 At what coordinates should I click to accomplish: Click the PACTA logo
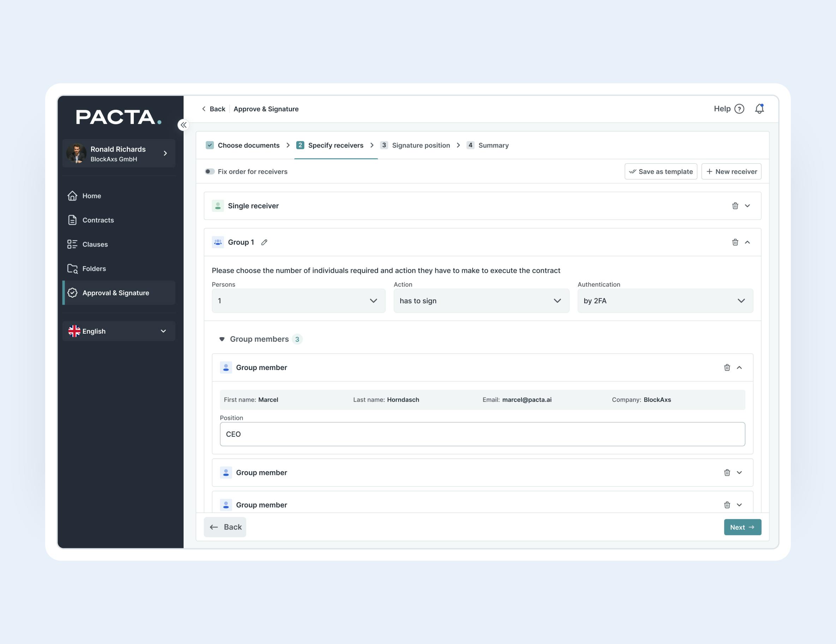click(x=119, y=117)
